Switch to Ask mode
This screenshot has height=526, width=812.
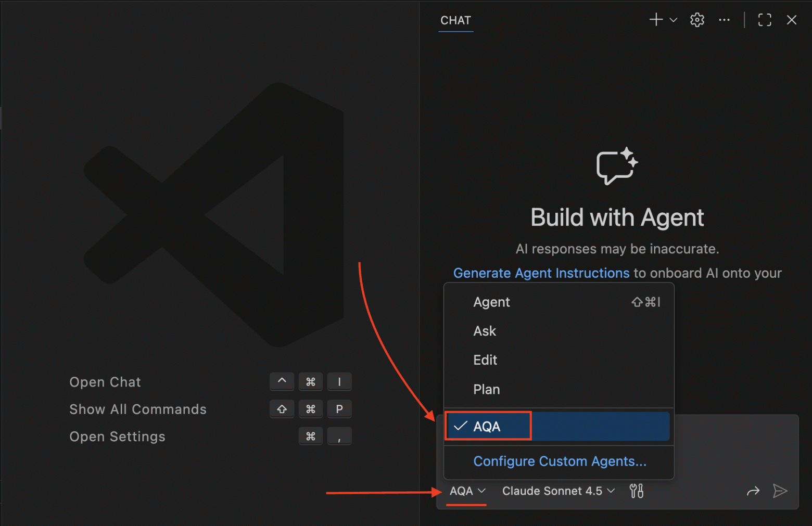tap(484, 331)
